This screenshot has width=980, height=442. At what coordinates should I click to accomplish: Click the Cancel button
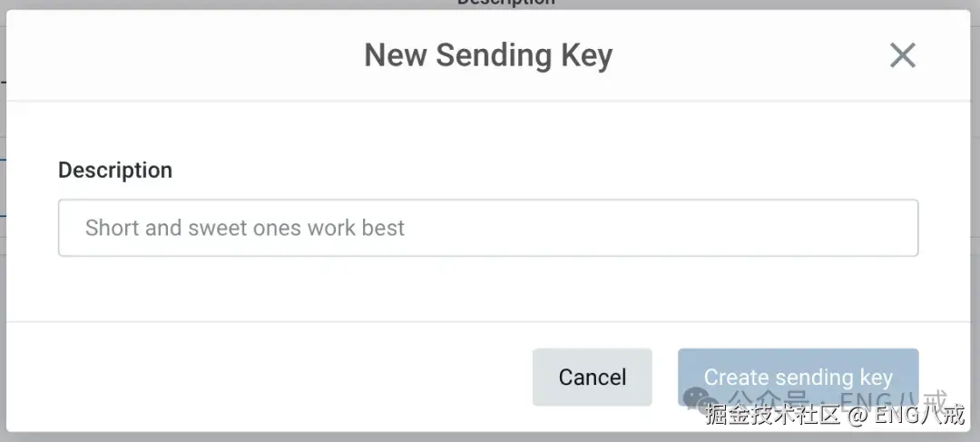(x=592, y=378)
